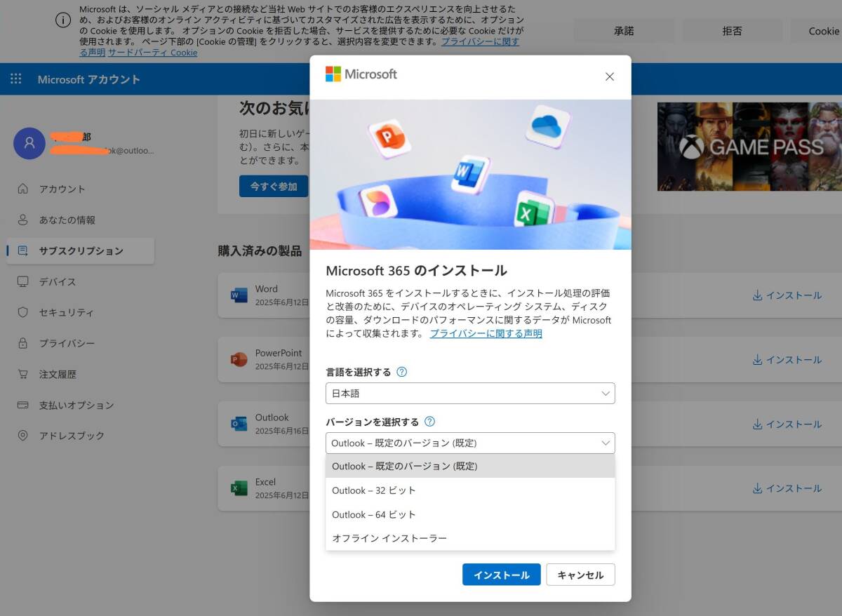Click the Xbox Game Pass banner

[x=749, y=147]
